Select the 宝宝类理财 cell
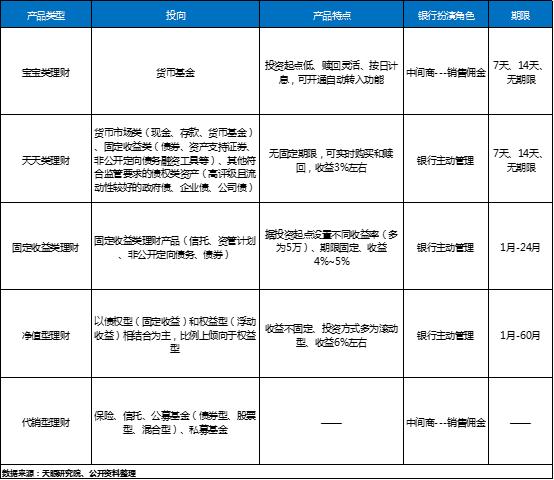Viewport: 554px width, 480px height. pos(46,72)
